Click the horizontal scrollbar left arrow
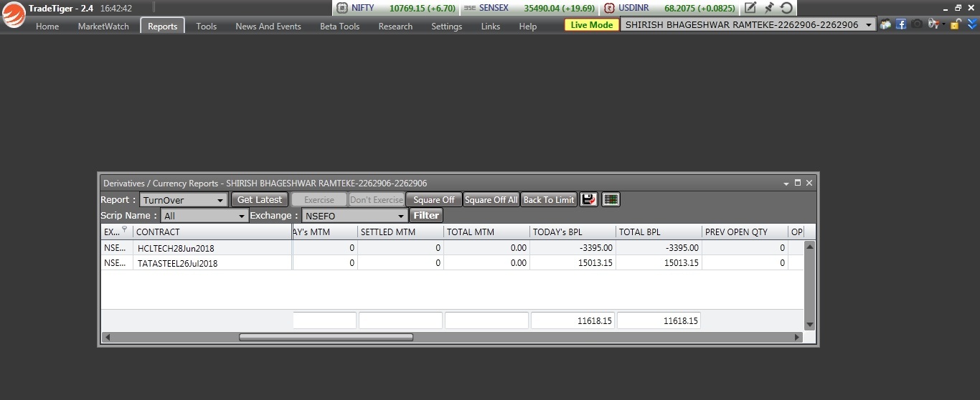The image size is (980, 400). tap(108, 337)
